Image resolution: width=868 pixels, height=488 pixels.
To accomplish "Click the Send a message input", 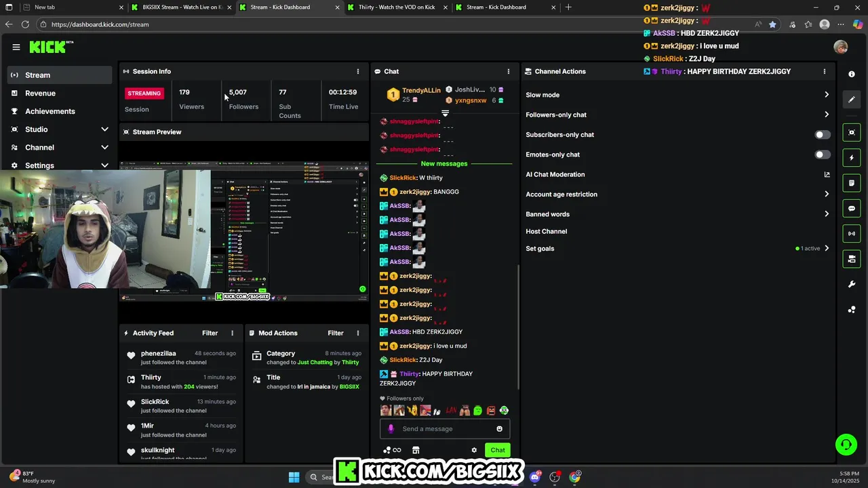I will (445, 428).
